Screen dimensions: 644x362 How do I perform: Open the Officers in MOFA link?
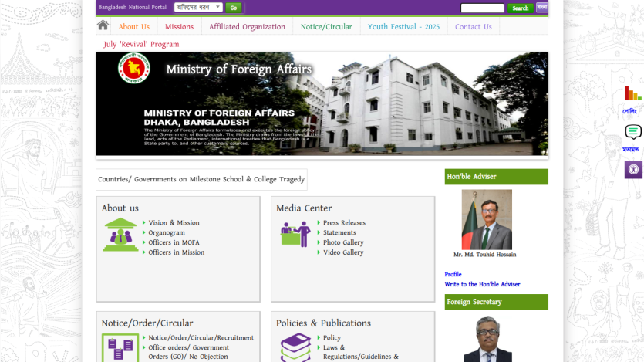point(174,242)
